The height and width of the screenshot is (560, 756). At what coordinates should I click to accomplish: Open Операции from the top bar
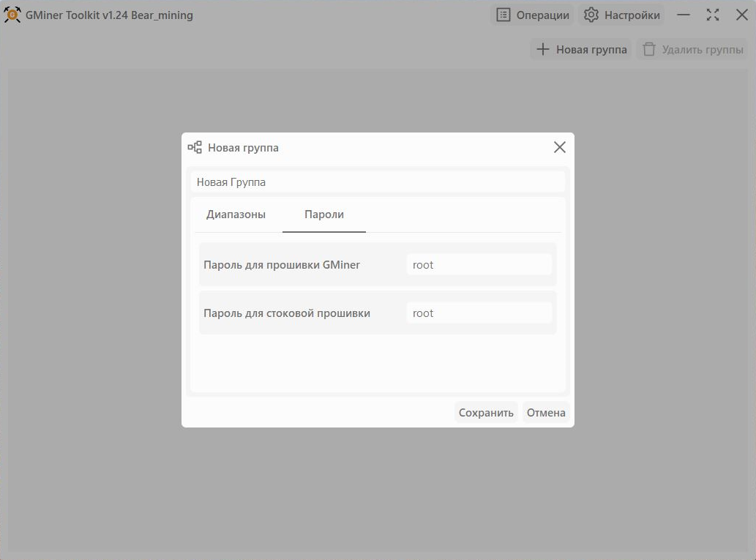coord(532,15)
